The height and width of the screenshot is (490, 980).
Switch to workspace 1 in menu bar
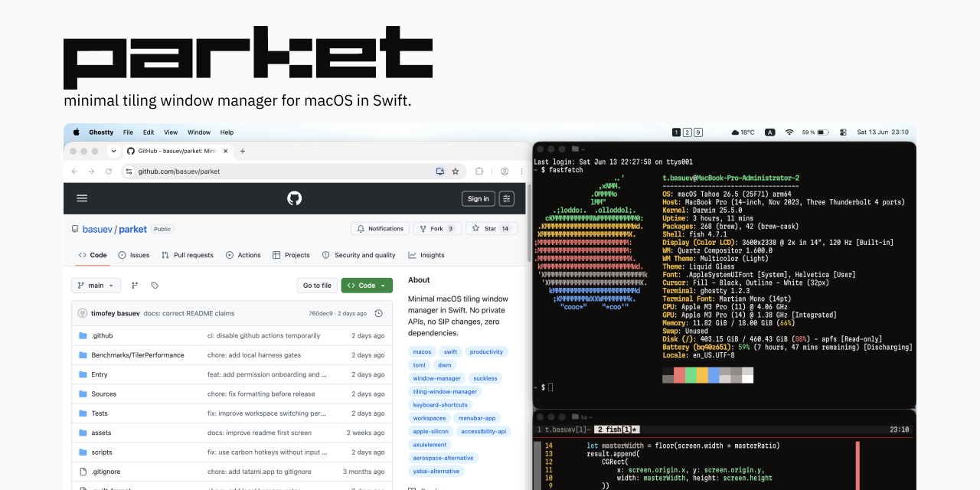tap(676, 132)
